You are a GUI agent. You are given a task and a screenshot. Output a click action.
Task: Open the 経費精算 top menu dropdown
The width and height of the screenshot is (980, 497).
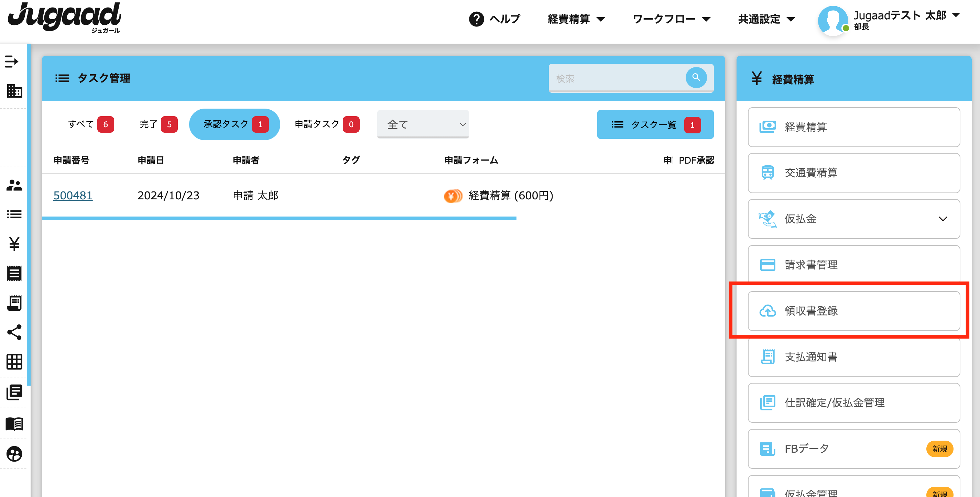(x=576, y=19)
